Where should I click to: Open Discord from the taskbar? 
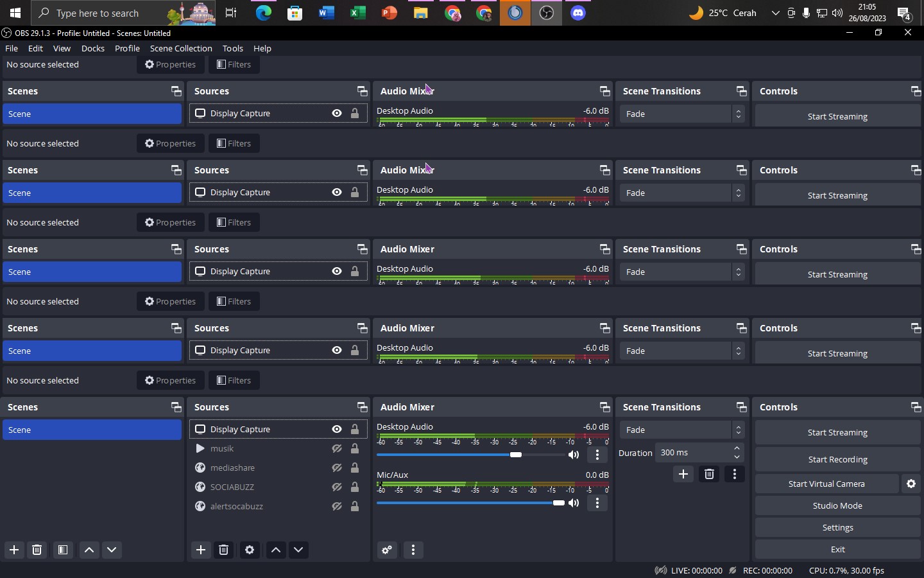pos(577,13)
